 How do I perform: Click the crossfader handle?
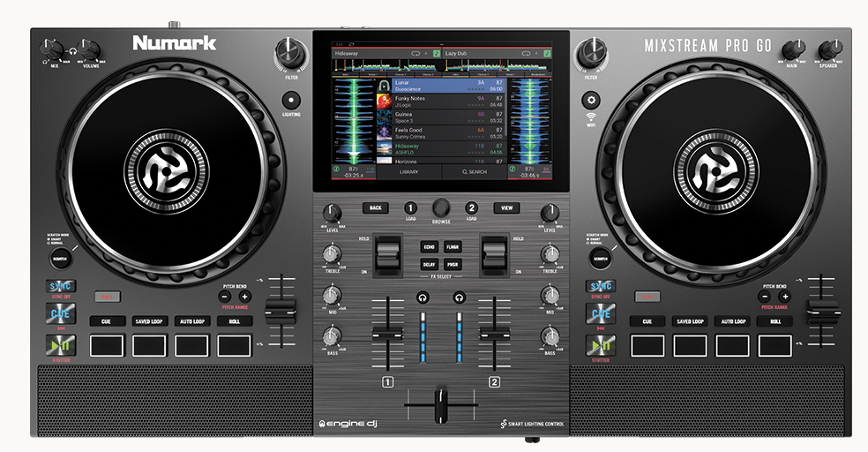441,406
